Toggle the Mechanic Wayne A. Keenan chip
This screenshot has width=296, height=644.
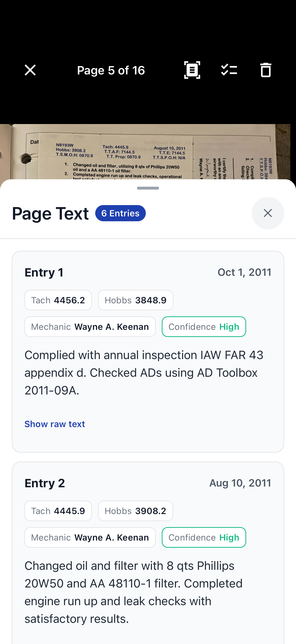90,326
